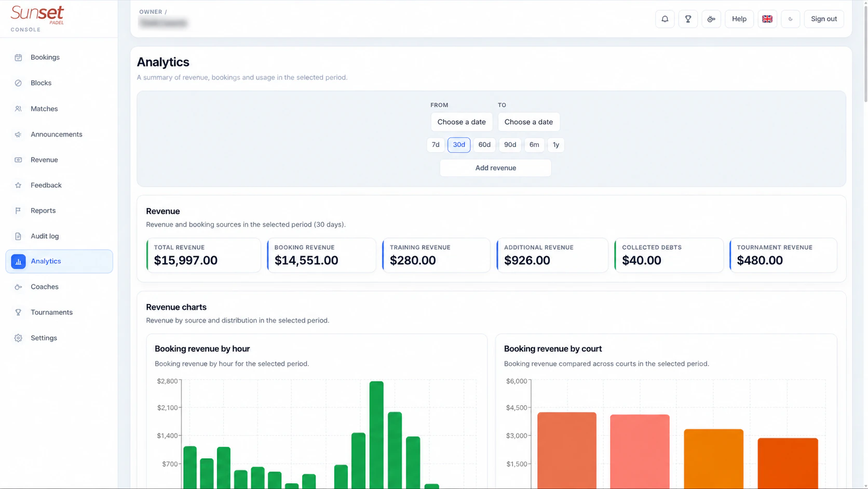The height and width of the screenshot is (489, 868).
Task: Click the Audit log document icon
Action: coord(18,236)
